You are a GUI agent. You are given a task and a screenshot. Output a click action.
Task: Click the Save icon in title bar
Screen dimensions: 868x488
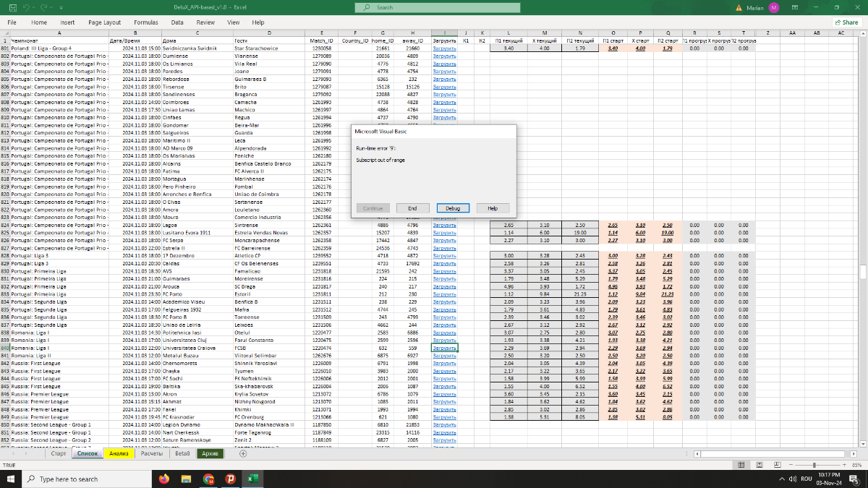(13, 7)
